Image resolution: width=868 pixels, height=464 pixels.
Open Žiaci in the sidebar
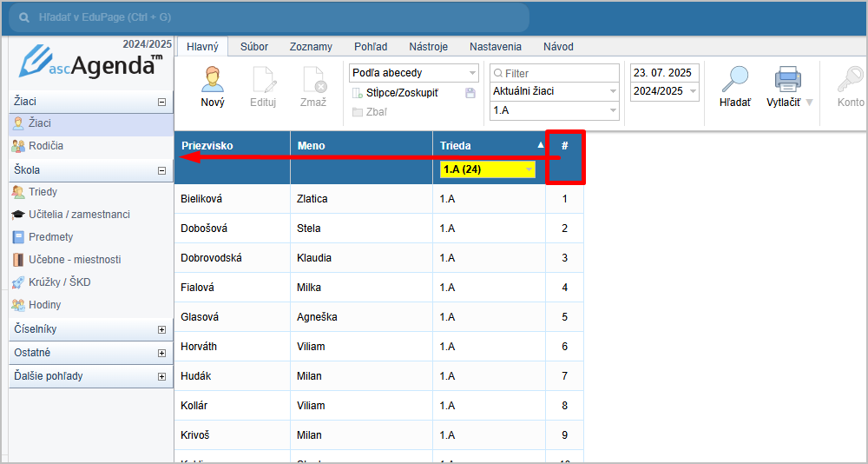click(91, 123)
